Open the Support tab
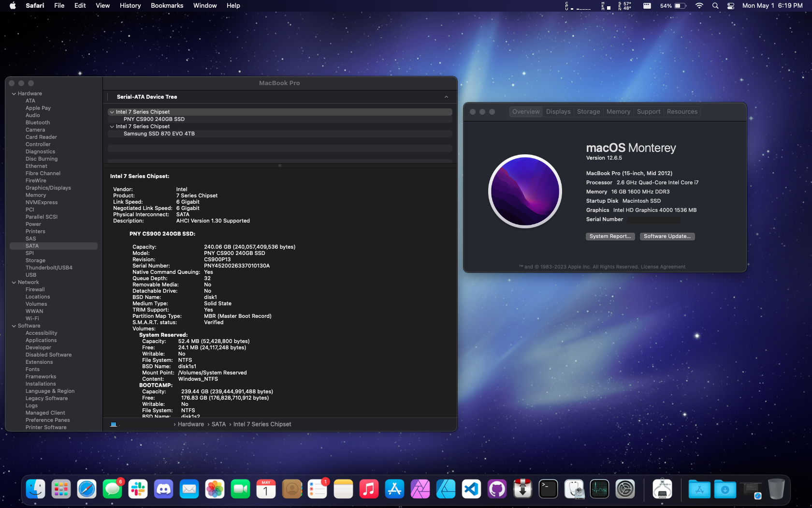Image resolution: width=812 pixels, height=508 pixels. pos(649,112)
